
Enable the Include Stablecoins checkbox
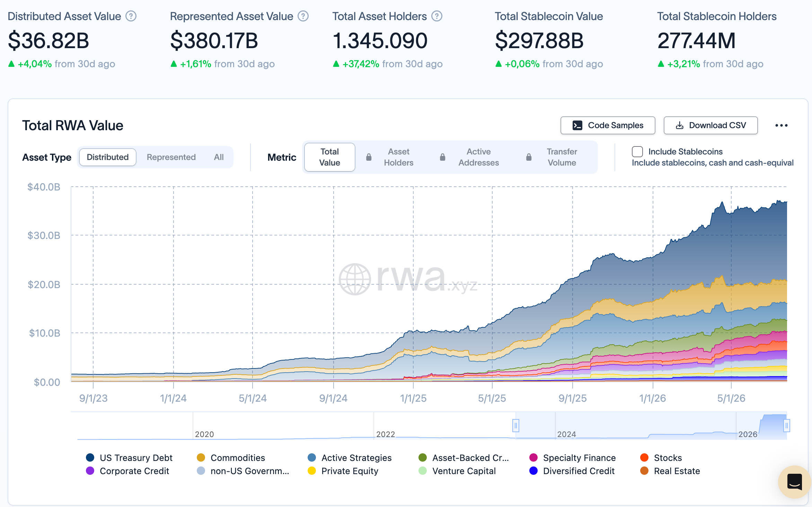pos(637,152)
